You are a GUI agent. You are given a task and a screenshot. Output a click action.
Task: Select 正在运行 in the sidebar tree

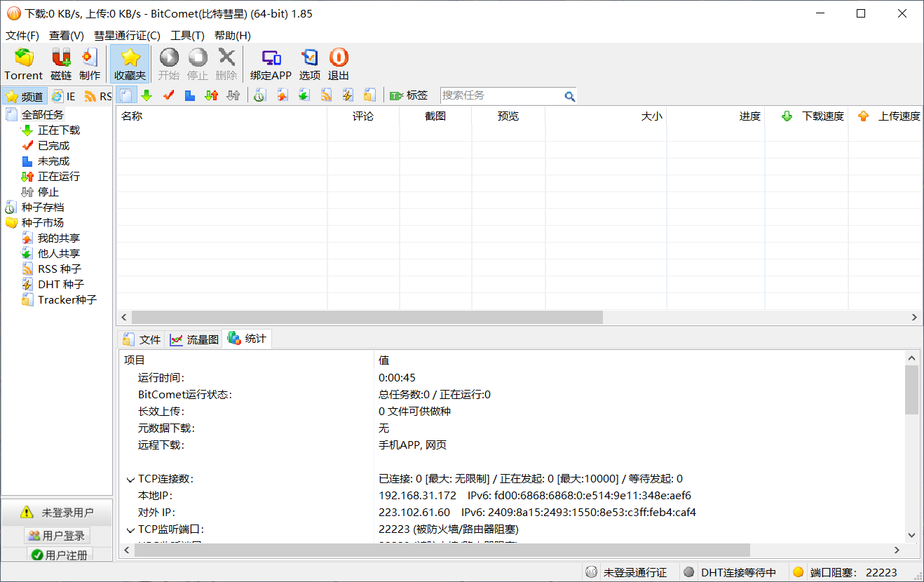pos(59,176)
